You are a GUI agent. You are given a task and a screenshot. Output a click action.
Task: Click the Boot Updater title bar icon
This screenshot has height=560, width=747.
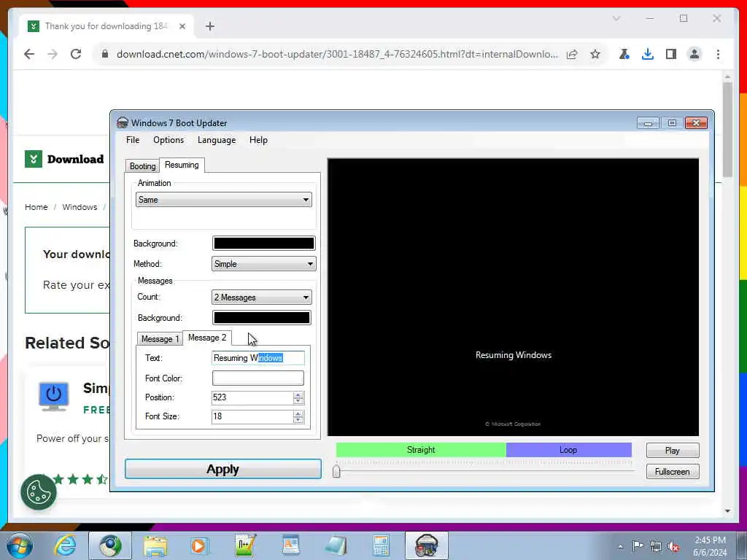click(x=123, y=122)
